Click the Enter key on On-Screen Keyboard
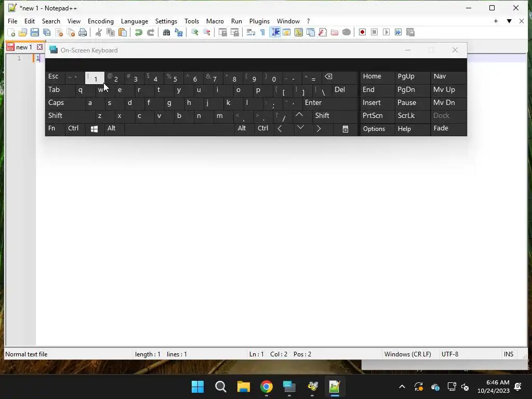 coord(330,103)
